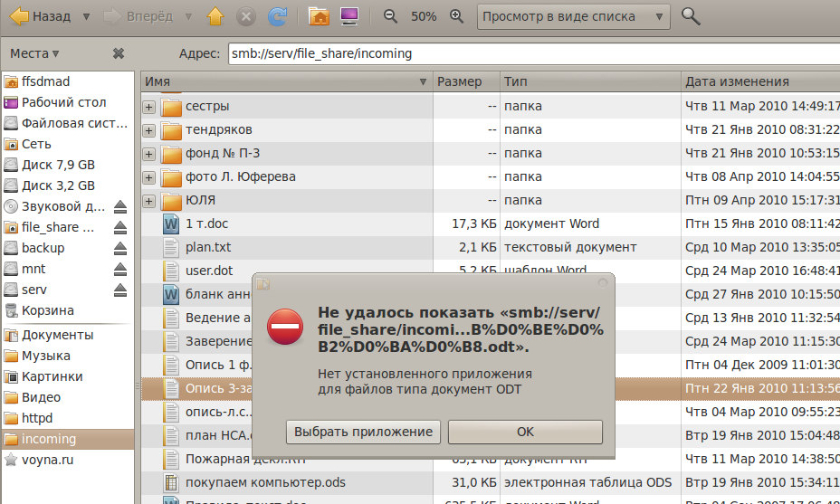Viewport: 840px width, 504px height.
Task: Eject the serv network share
Action: pos(119,290)
